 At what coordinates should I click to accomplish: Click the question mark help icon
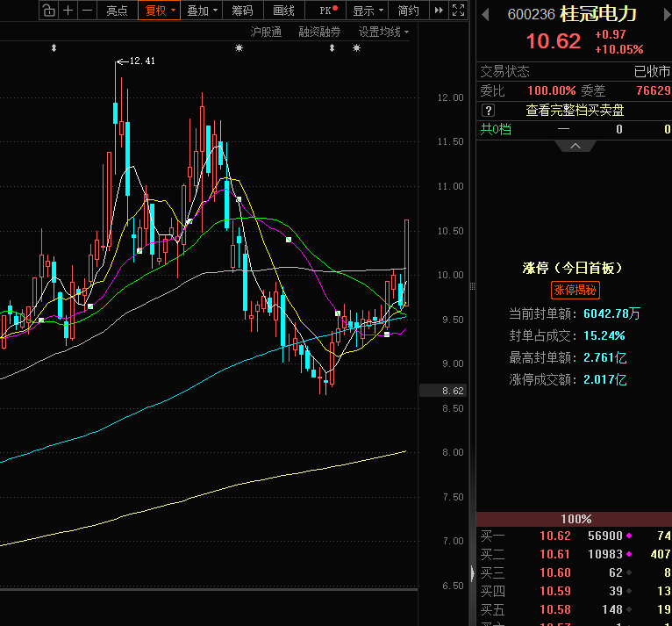(x=488, y=111)
